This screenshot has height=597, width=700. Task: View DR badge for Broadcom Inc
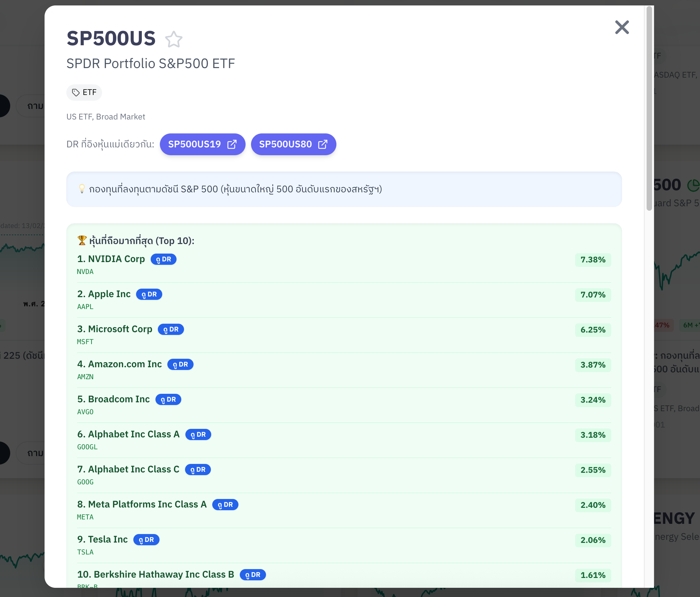168,400
